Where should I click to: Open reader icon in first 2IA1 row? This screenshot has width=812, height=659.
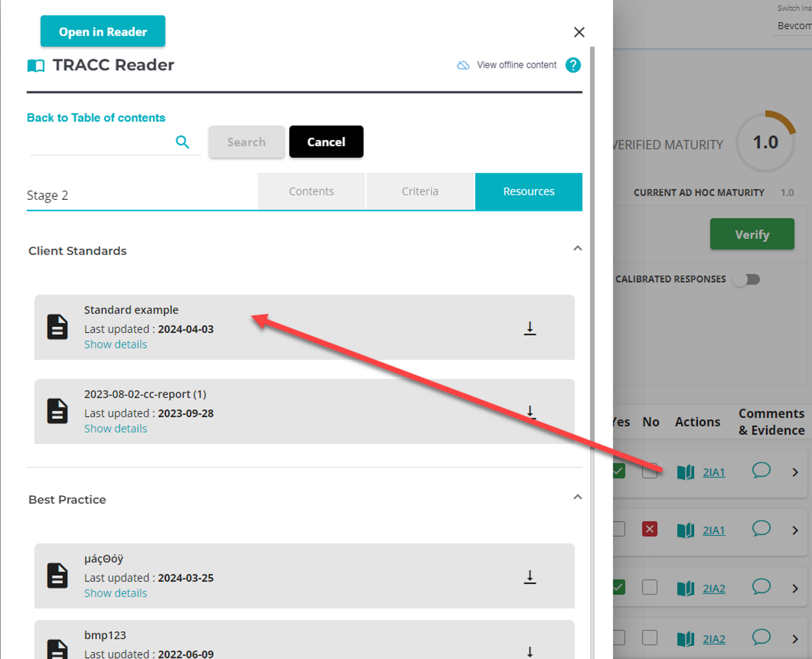coord(686,472)
